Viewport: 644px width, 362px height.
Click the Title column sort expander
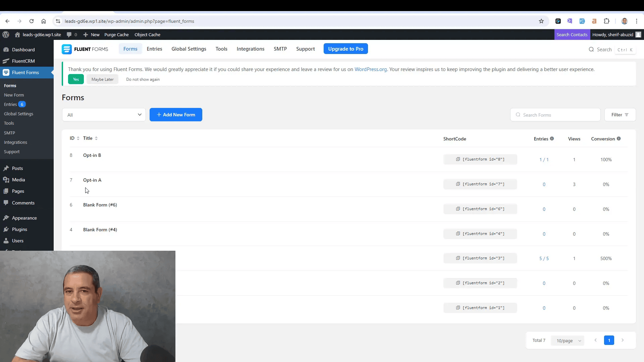click(x=96, y=138)
